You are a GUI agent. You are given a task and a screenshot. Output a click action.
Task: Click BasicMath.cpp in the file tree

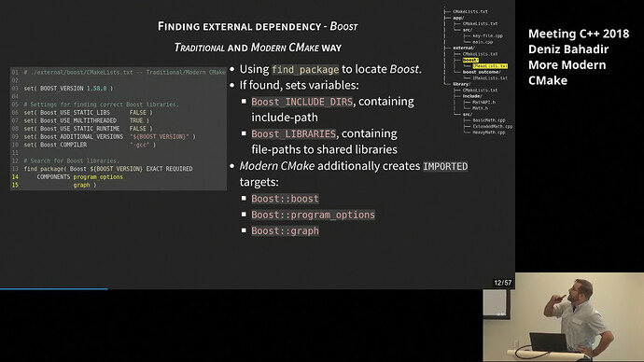pos(489,120)
